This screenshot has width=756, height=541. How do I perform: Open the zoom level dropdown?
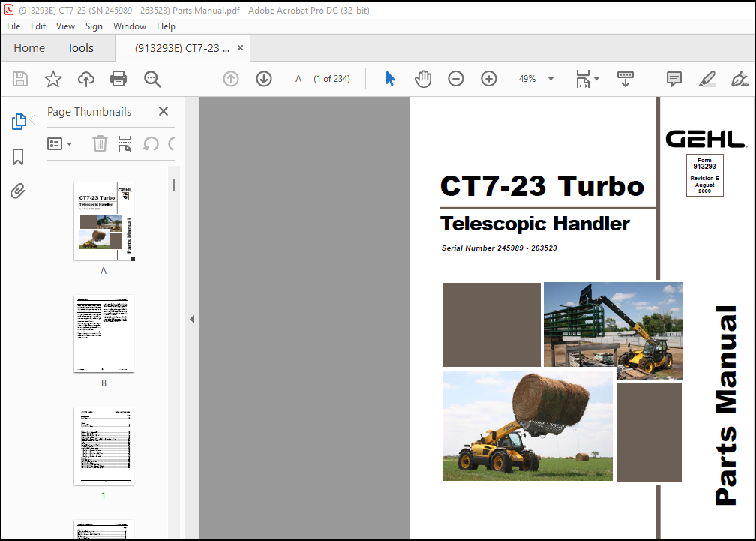coord(550,79)
